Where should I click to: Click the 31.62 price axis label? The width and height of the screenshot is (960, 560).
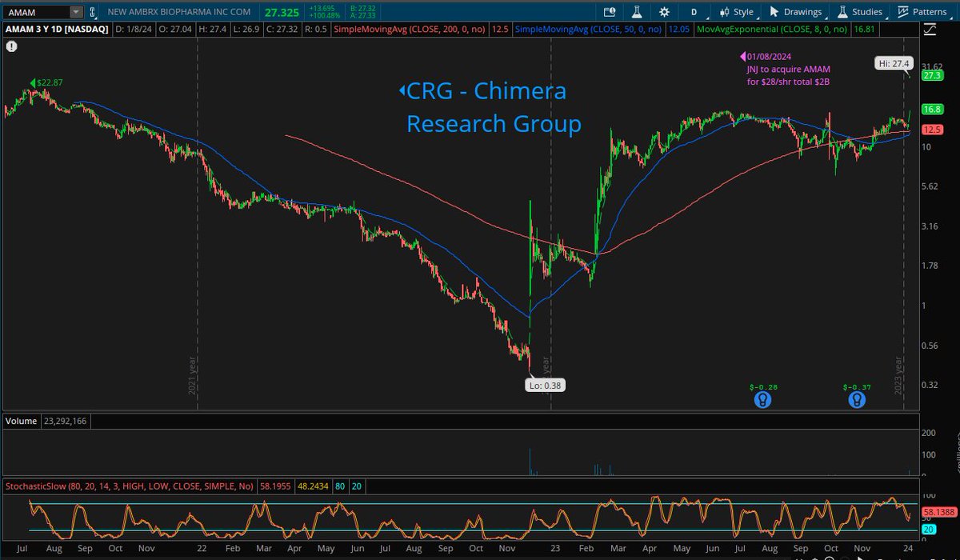coord(933,66)
